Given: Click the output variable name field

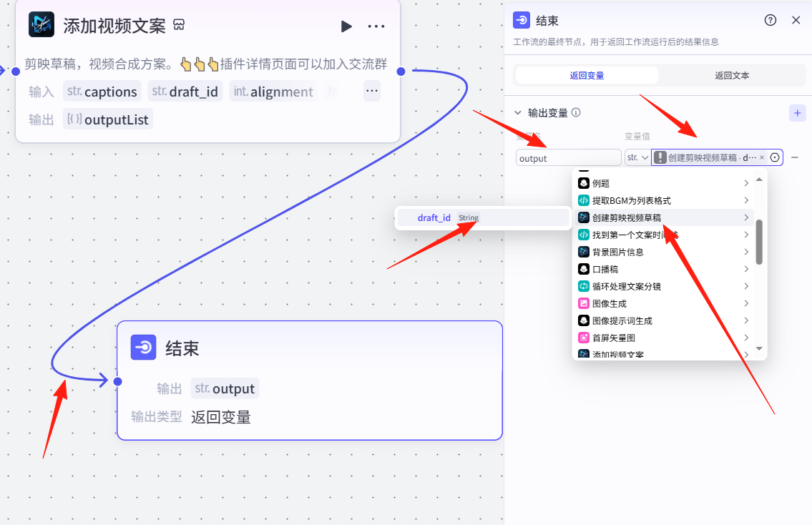Looking at the screenshot, I should pos(568,158).
